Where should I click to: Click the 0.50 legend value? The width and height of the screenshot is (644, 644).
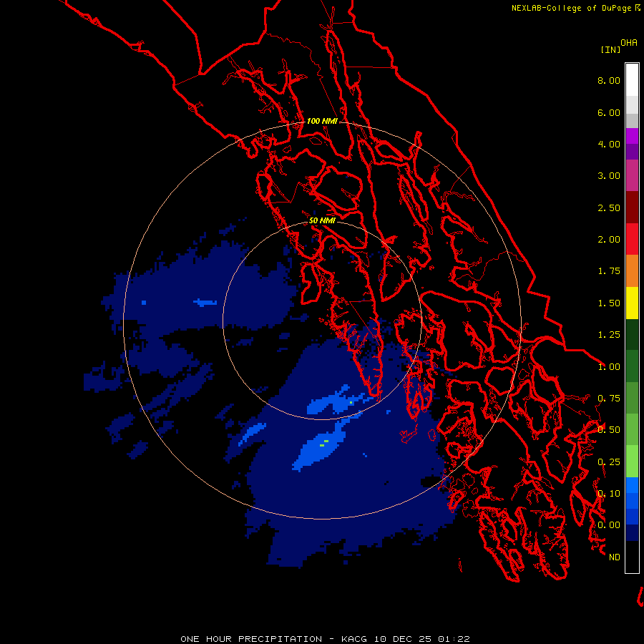point(609,430)
